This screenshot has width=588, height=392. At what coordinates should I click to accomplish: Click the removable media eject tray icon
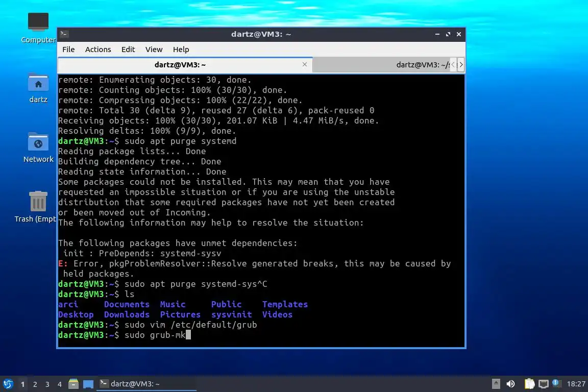tap(496, 384)
